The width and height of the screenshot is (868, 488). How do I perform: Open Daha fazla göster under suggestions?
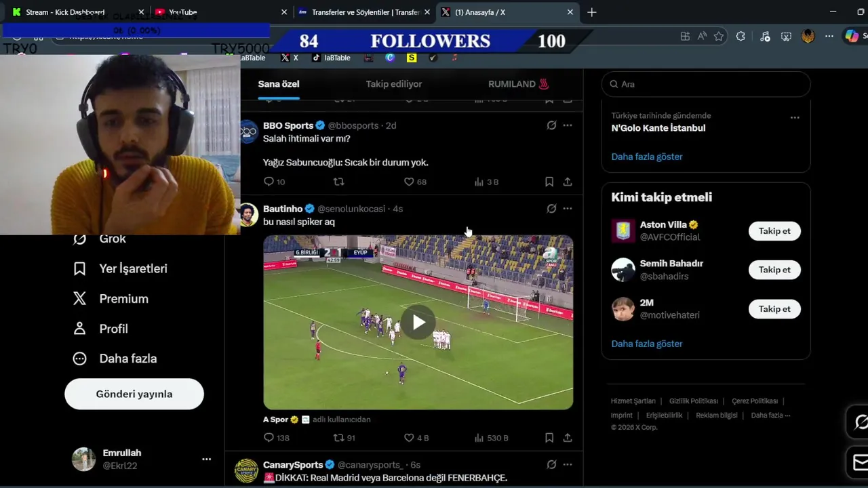click(647, 344)
